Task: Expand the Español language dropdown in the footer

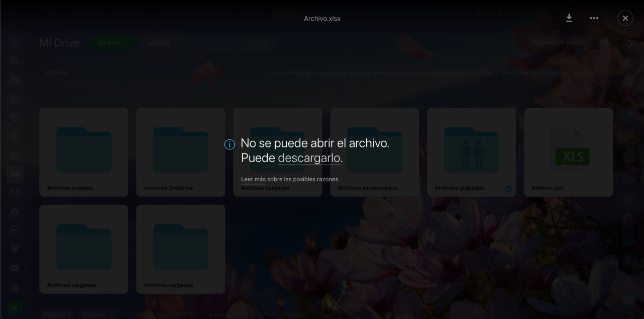Action: pos(99,314)
